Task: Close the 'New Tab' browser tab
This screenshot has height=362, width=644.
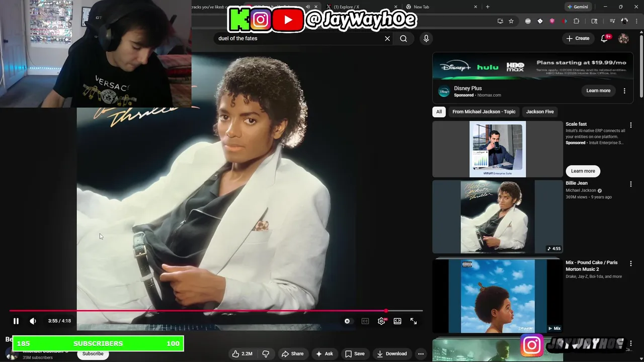Action: [x=475, y=7]
